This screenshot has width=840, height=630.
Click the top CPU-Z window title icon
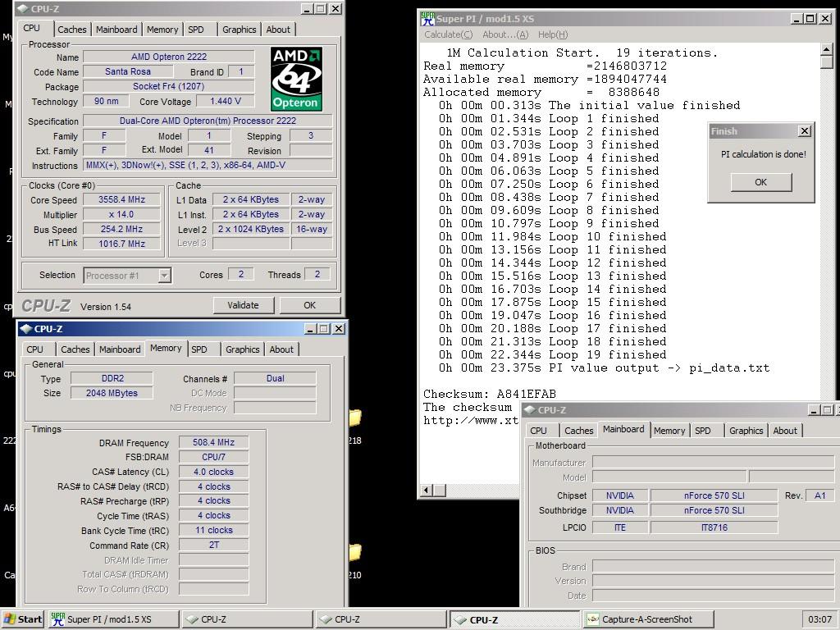(22, 9)
